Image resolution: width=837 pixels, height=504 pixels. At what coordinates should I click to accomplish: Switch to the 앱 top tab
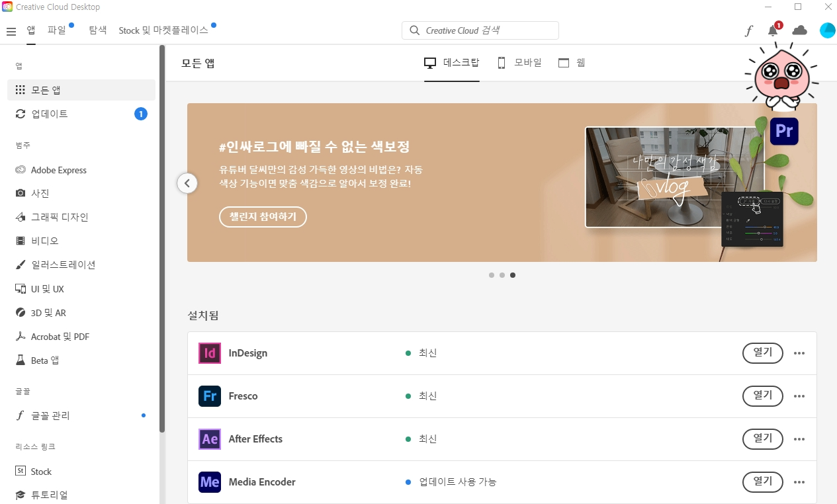[x=31, y=30]
